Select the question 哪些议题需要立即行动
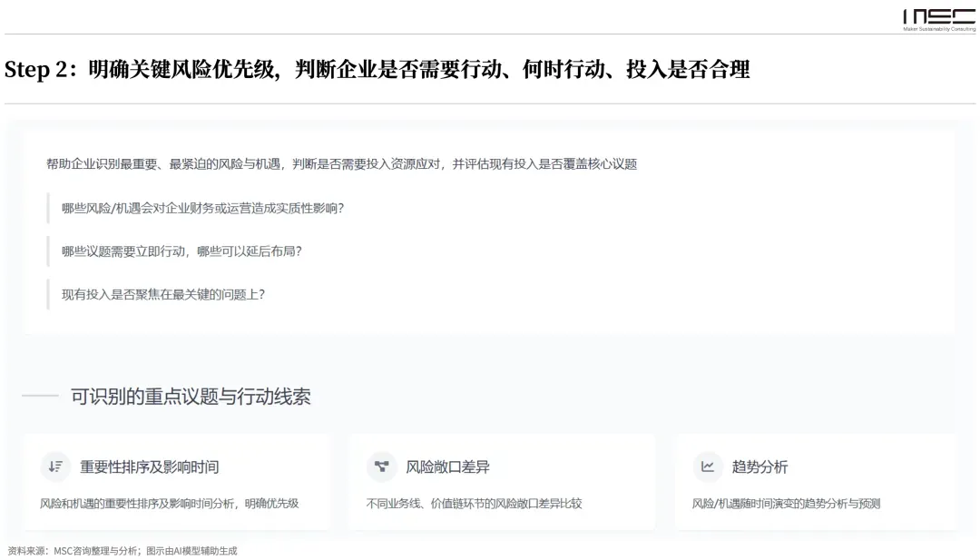This screenshot has width=980, height=560. point(181,251)
